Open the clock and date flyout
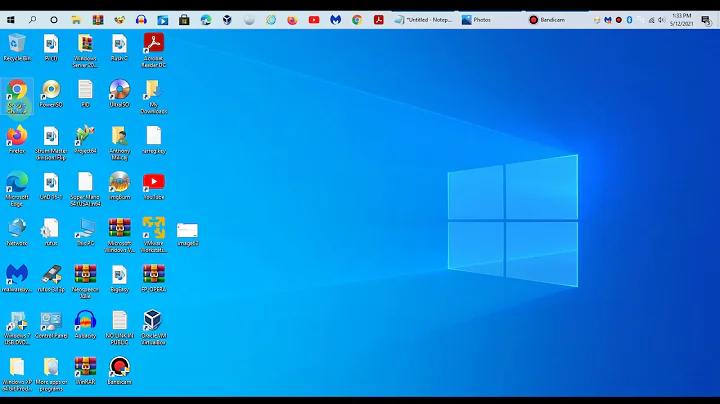720x404 pixels. pos(681,20)
